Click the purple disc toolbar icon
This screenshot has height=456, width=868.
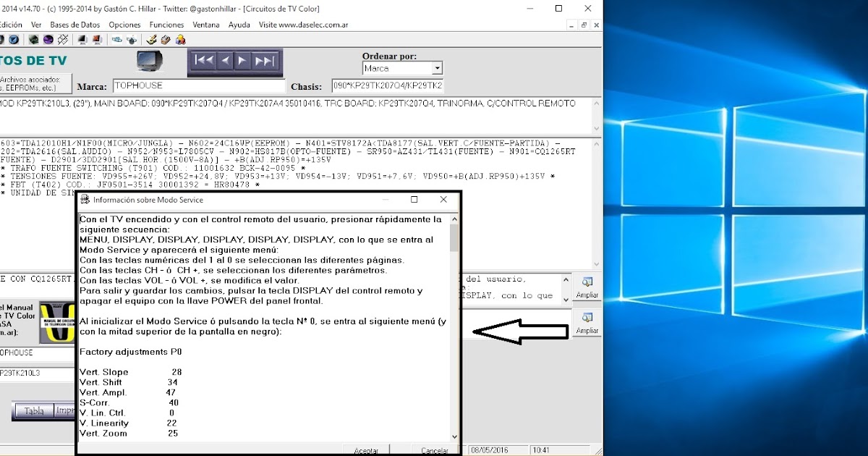point(48,39)
